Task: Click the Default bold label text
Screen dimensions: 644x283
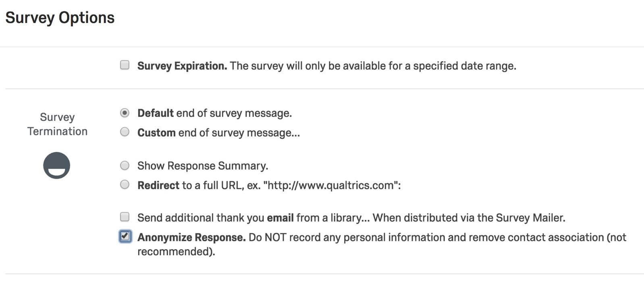Action: [x=156, y=113]
